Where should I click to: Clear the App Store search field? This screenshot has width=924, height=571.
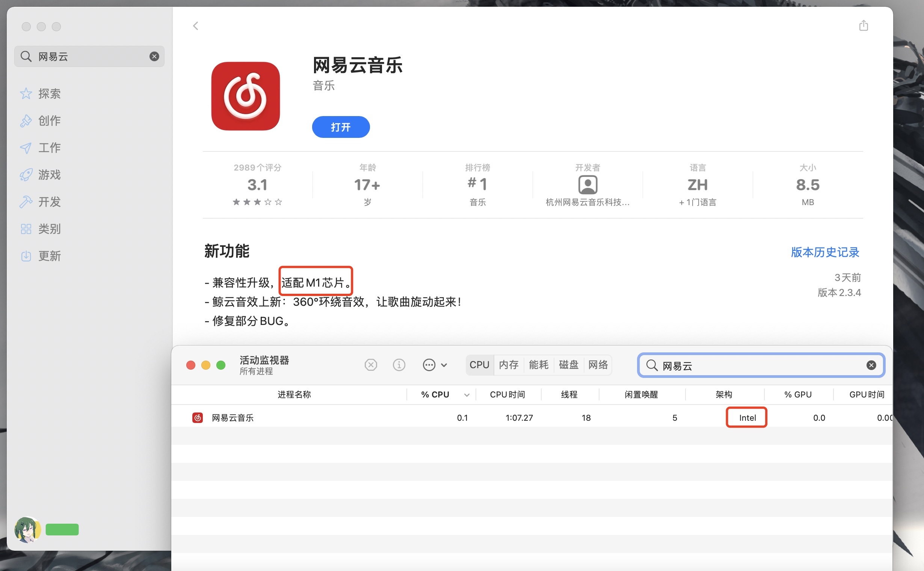pos(154,56)
